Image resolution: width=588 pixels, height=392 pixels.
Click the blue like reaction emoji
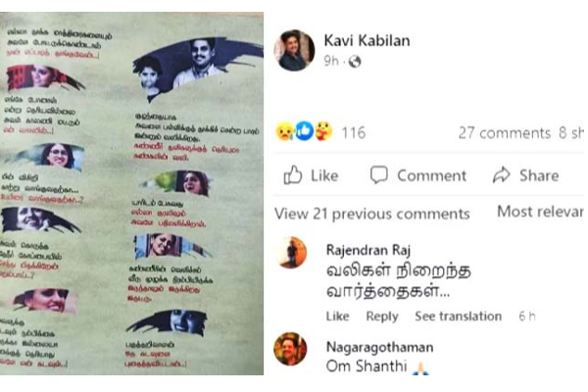304,131
